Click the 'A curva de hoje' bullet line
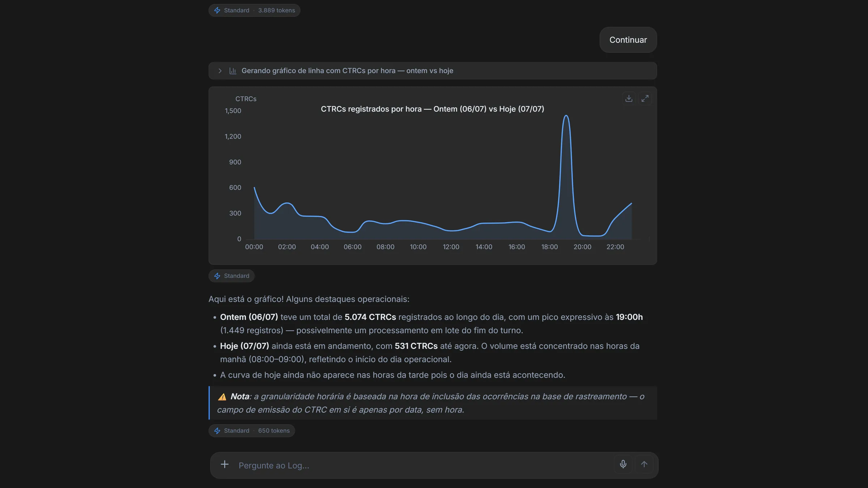The height and width of the screenshot is (488, 868). click(393, 375)
